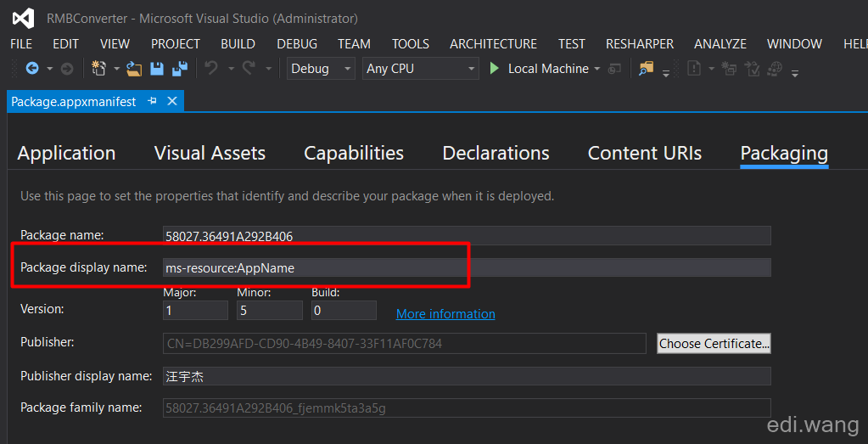This screenshot has width=868, height=444.
Task: Click the Package display name input field
Action: point(467,267)
